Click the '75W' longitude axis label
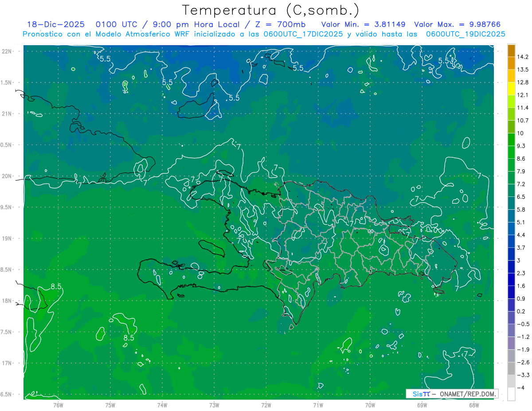This screenshot has width=532, height=411. [x=110, y=405]
